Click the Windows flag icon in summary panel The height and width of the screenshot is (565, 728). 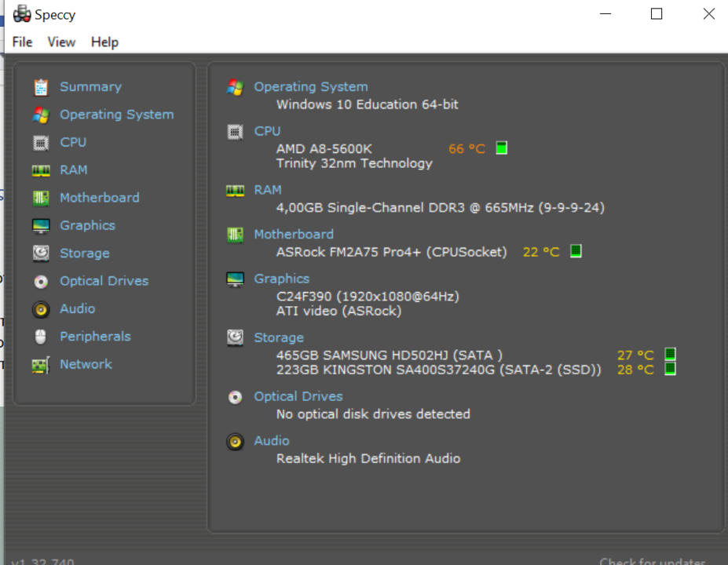(235, 87)
